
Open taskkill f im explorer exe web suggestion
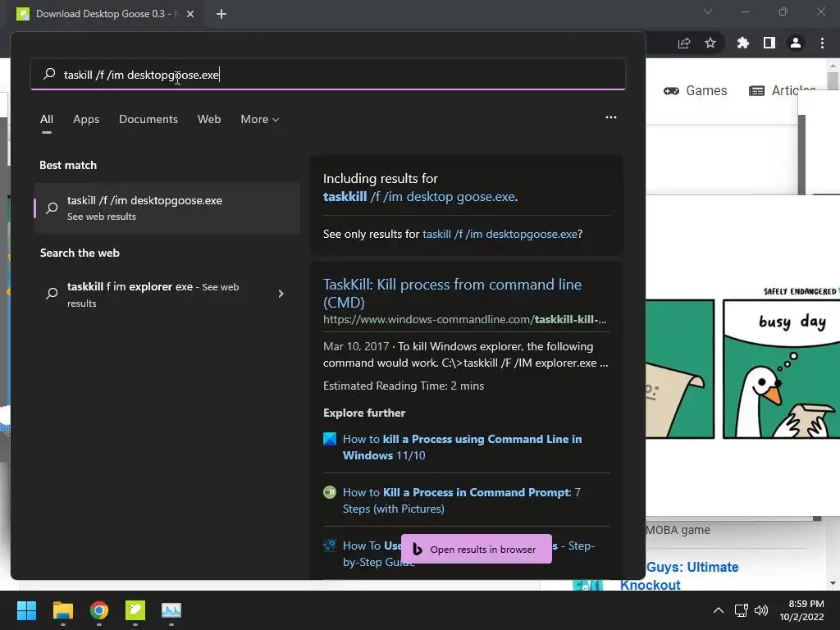[153, 294]
